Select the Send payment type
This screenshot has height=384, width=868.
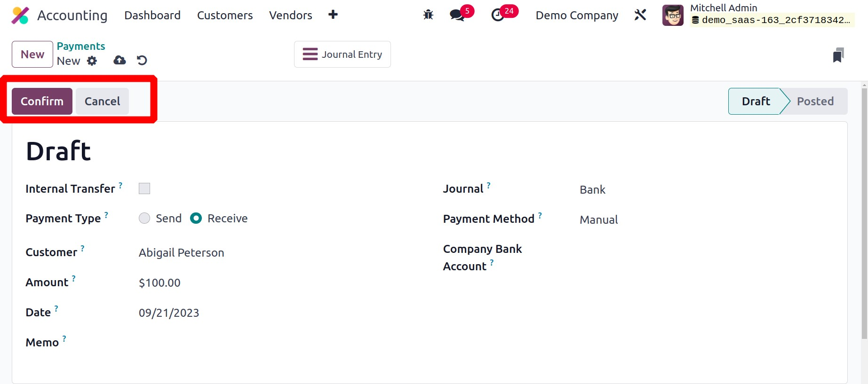click(144, 219)
